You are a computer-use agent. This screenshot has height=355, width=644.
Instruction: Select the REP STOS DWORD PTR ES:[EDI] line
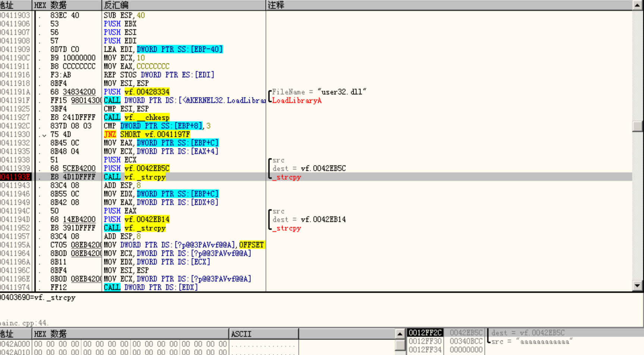point(159,75)
